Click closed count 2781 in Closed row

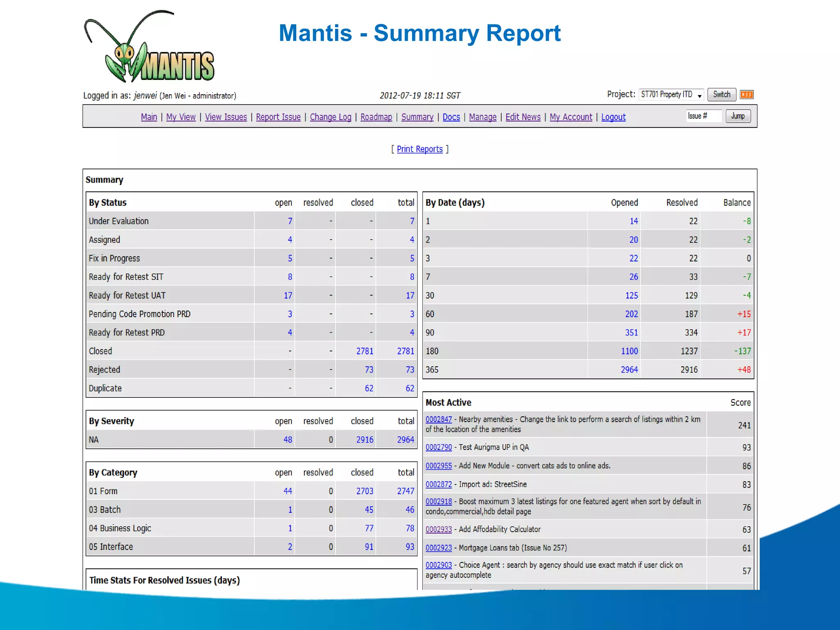click(x=365, y=351)
